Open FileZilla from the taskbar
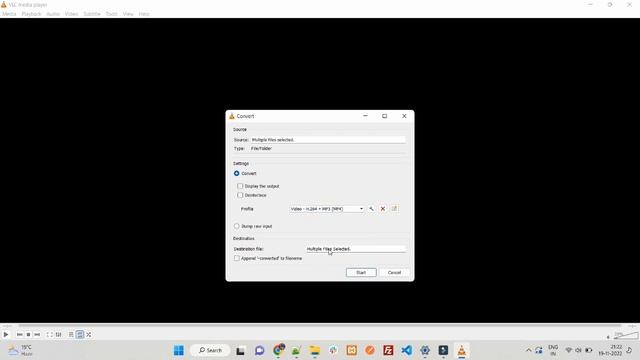 click(x=388, y=351)
